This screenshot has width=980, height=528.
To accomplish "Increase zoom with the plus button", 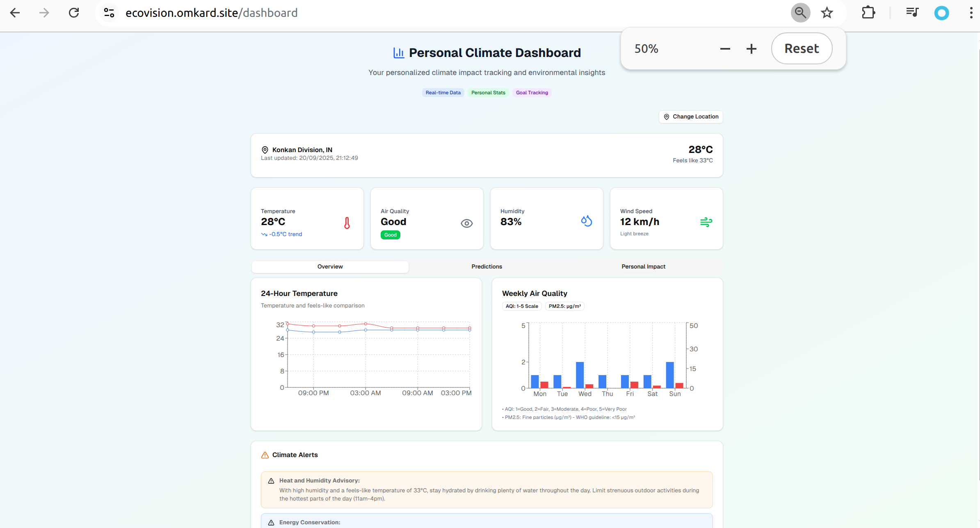I will [x=751, y=49].
